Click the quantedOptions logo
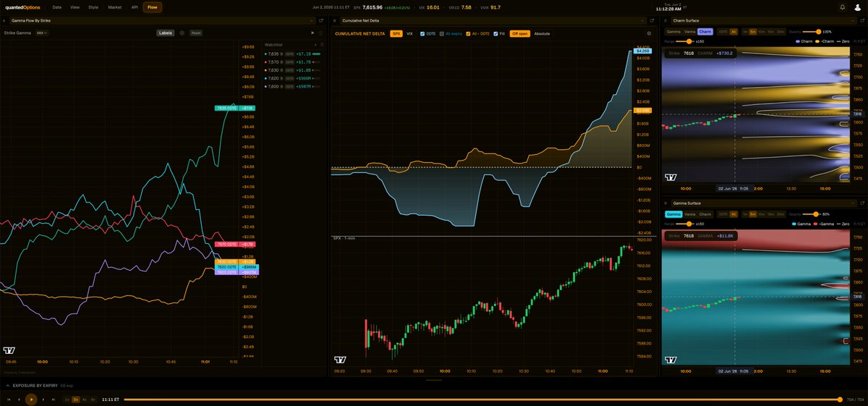The width and height of the screenshot is (868, 406). [x=23, y=7]
